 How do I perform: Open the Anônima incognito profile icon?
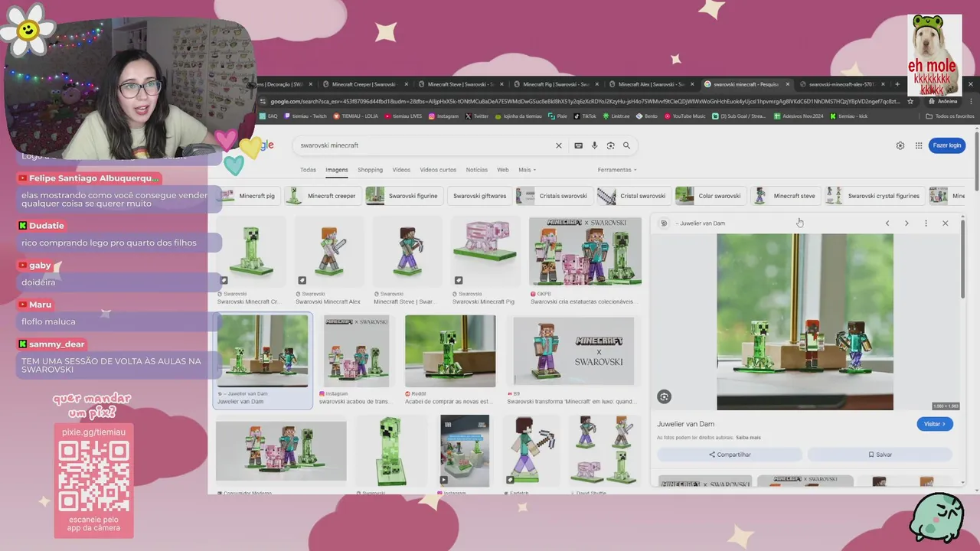[942, 101]
